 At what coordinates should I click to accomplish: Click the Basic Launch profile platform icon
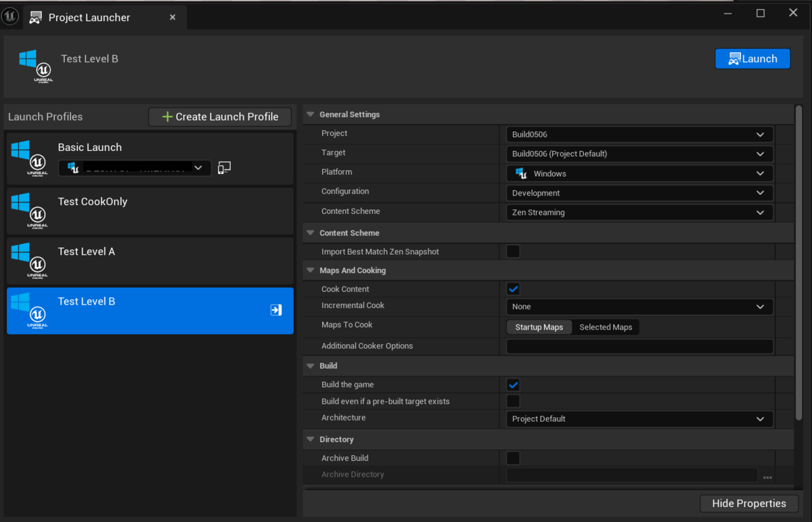(29, 158)
